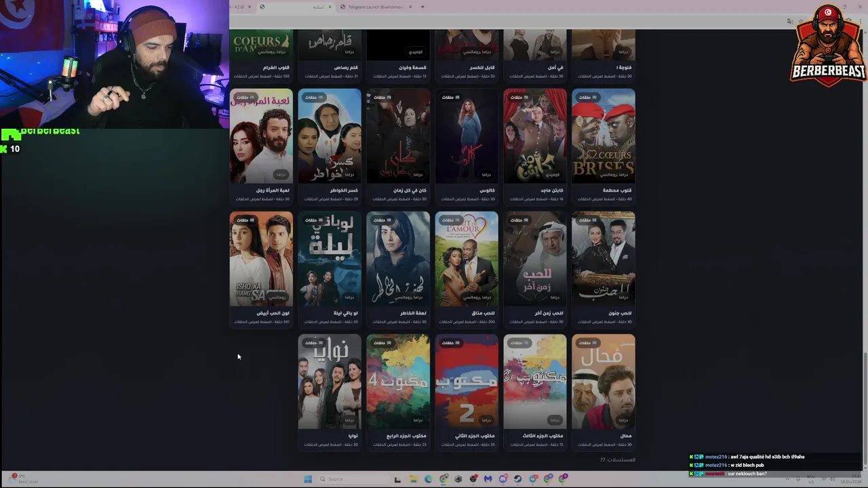Open the كالوس series poster
Viewport: 868px width, 488px height.
coord(467,136)
